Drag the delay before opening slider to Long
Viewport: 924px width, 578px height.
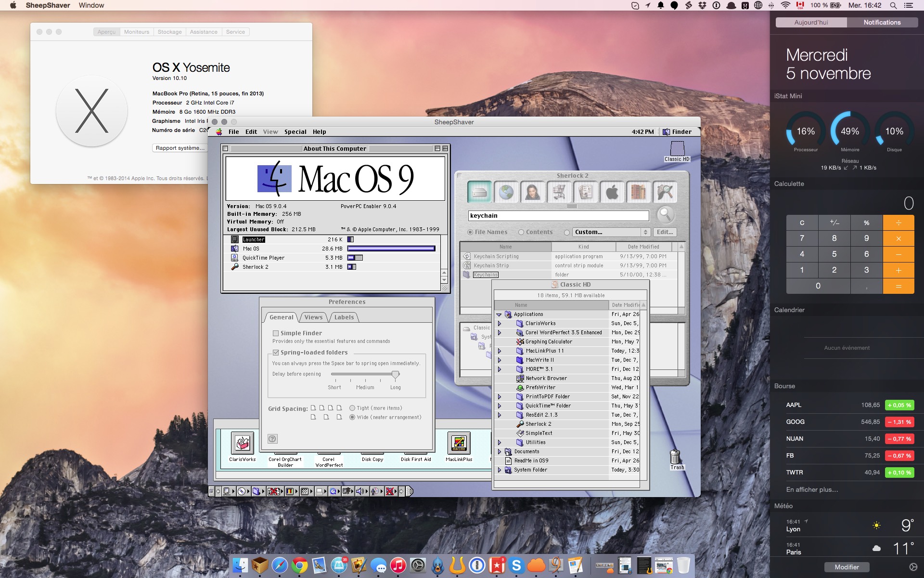tap(395, 374)
